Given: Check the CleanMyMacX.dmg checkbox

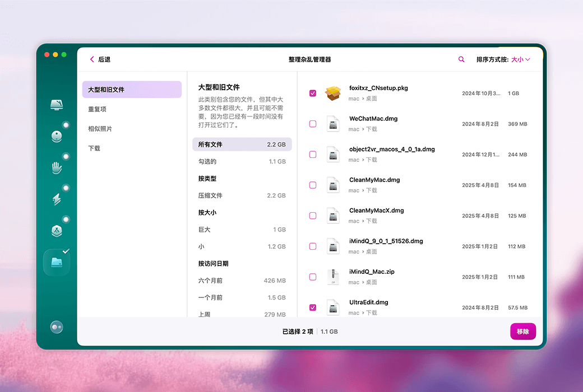Looking at the screenshot, I should (313, 216).
